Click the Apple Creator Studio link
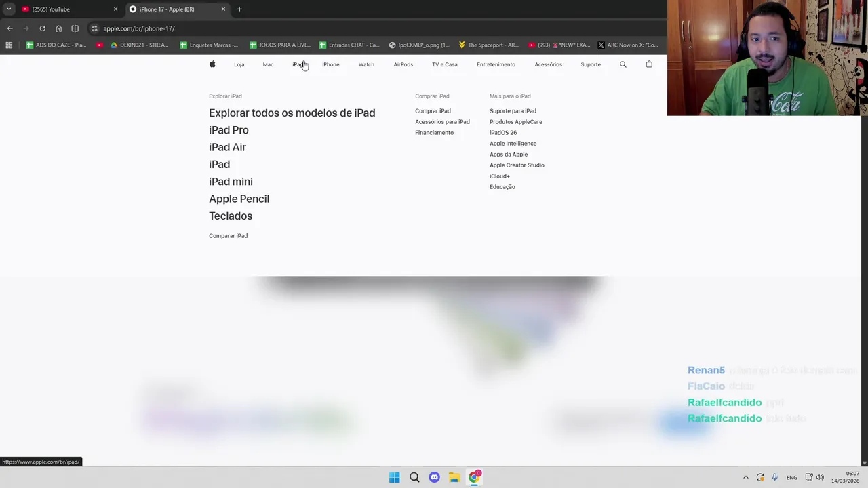Image resolution: width=868 pixels, height=488 pixels. pyautogui.click(x=517, y=165)
